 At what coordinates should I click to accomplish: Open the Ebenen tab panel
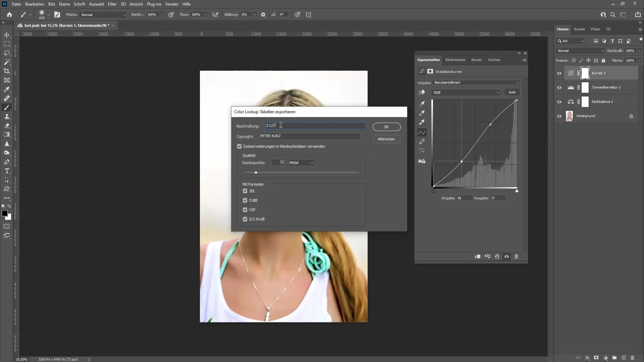pos(562,29)
